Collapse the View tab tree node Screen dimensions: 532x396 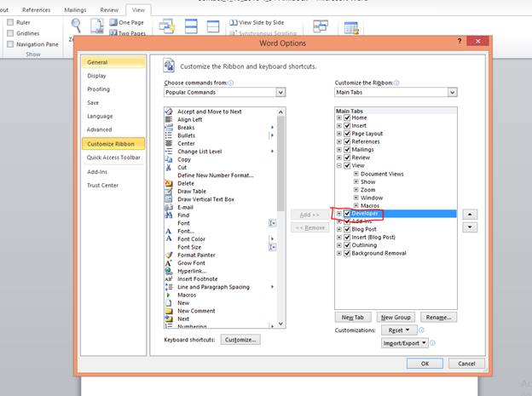[x=339, y=165]
